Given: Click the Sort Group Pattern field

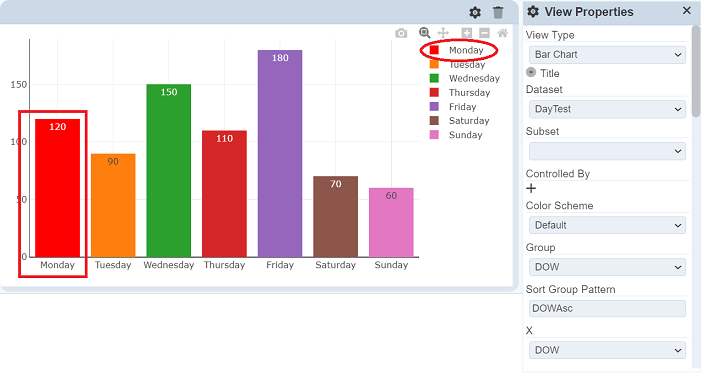Looking at the screenshot, I should coord(607,308).
